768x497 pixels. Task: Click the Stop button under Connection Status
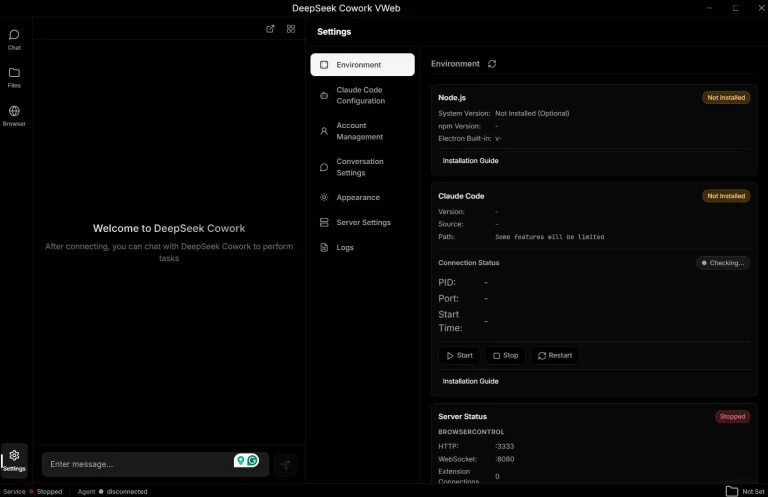(505, 355)
